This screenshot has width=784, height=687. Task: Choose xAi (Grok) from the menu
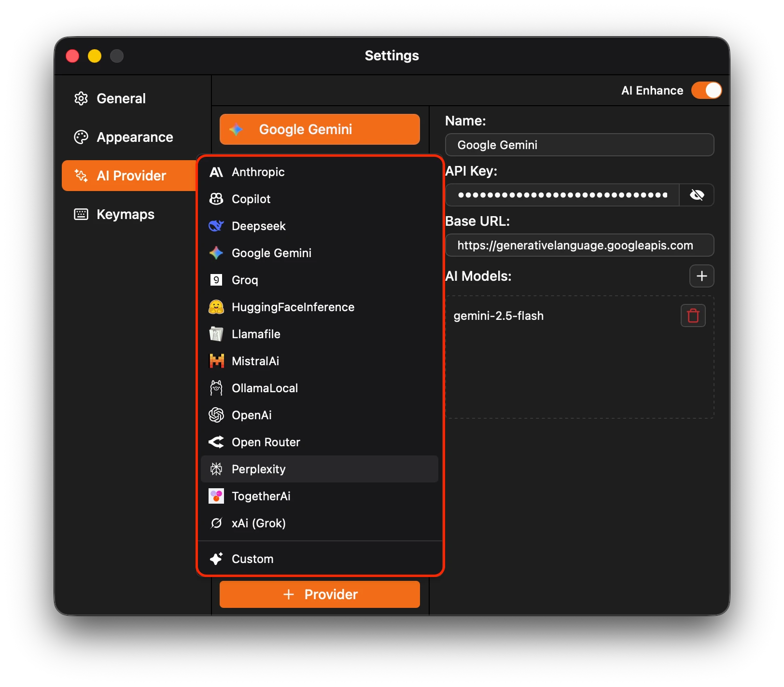(320, 523)
